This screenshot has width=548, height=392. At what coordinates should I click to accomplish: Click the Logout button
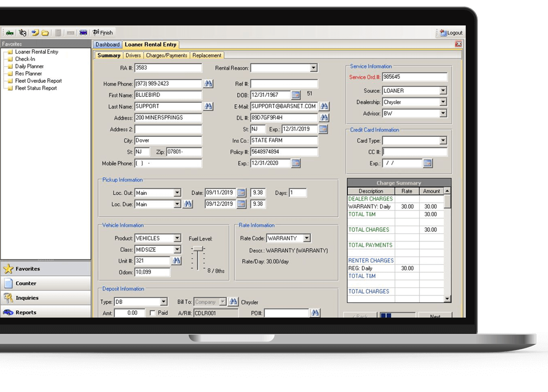[x=451, y=33]
